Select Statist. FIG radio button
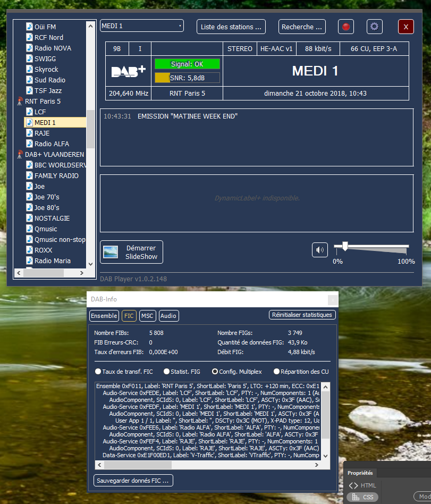Screen dimensions: 431x504 (166, 371)
